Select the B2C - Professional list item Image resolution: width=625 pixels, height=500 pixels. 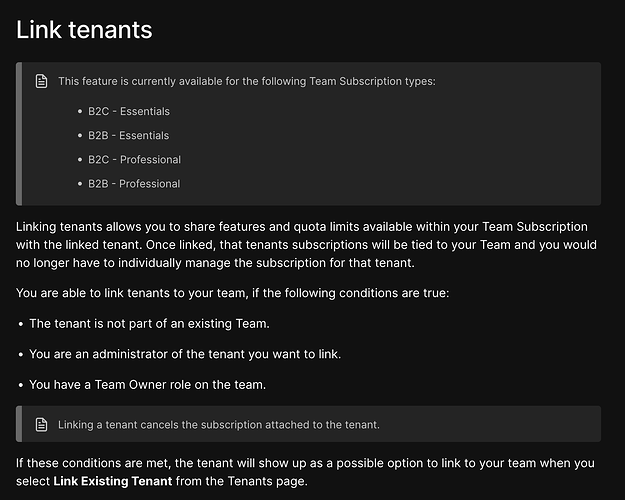(134, 159)
